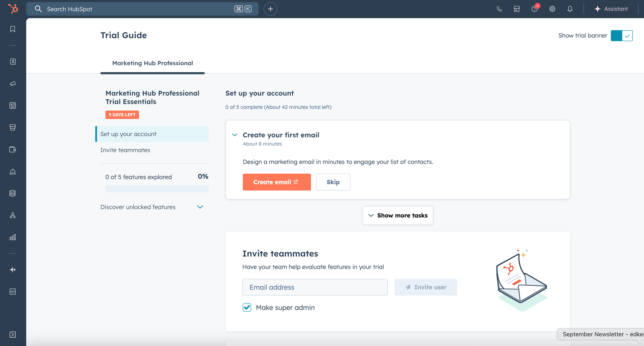Click the 9 DAYS LEFT badge
The image size is (644, 346).
pyautogui.click(x=122, y=115)
